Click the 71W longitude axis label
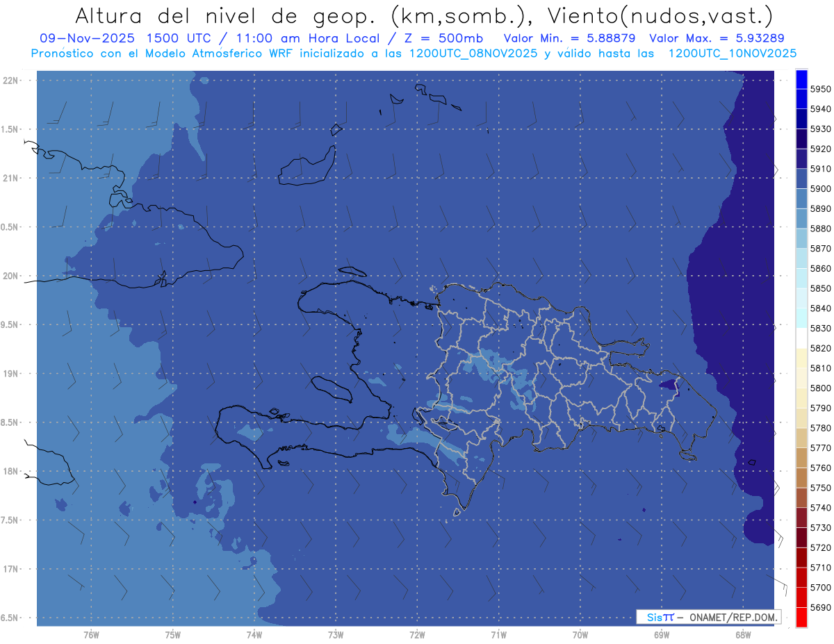The height and width of the screenshot is (644, 834). point(498,635)
